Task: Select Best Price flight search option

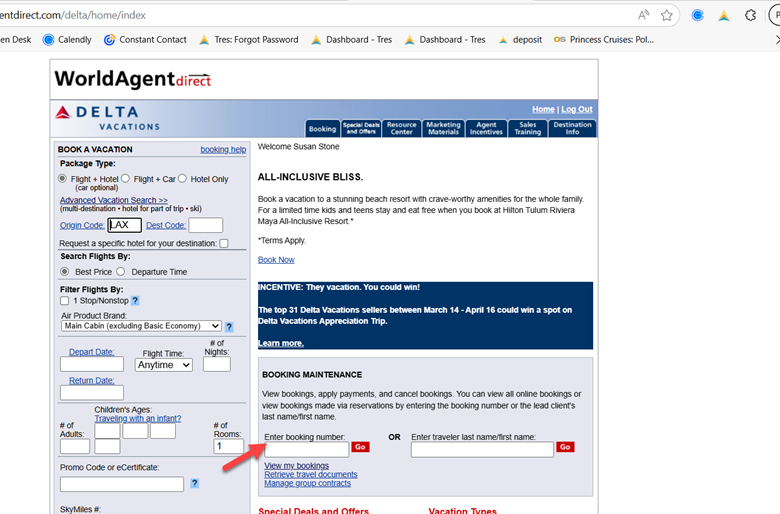Action: pos(65,272)
